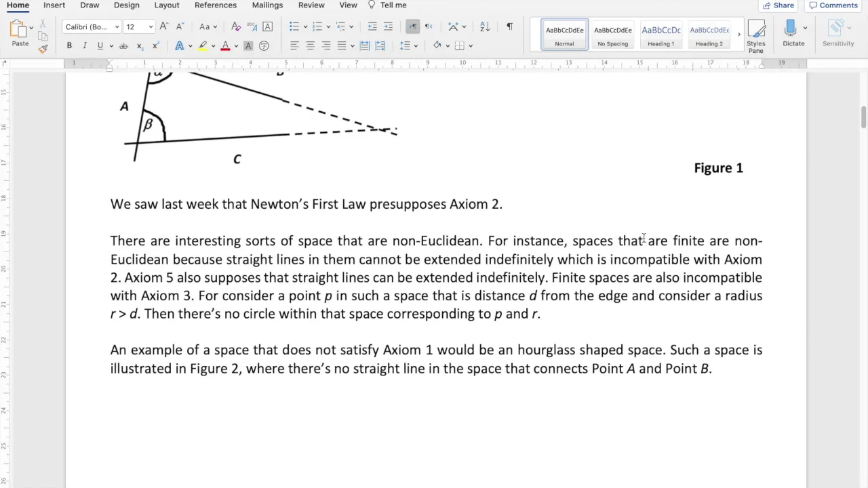Toggle show paragraph marks

tap(509, 26)
